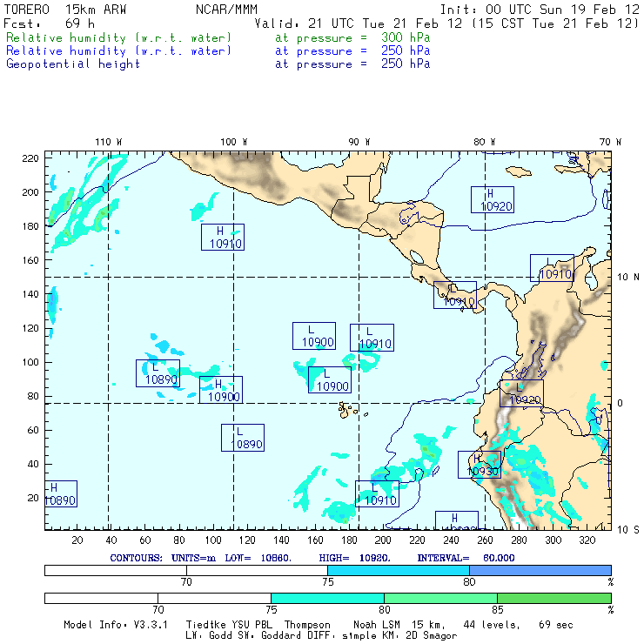Click the blue above-80% swatch in upper colorbar
This screenshot has height=644, width=644.
540,570
